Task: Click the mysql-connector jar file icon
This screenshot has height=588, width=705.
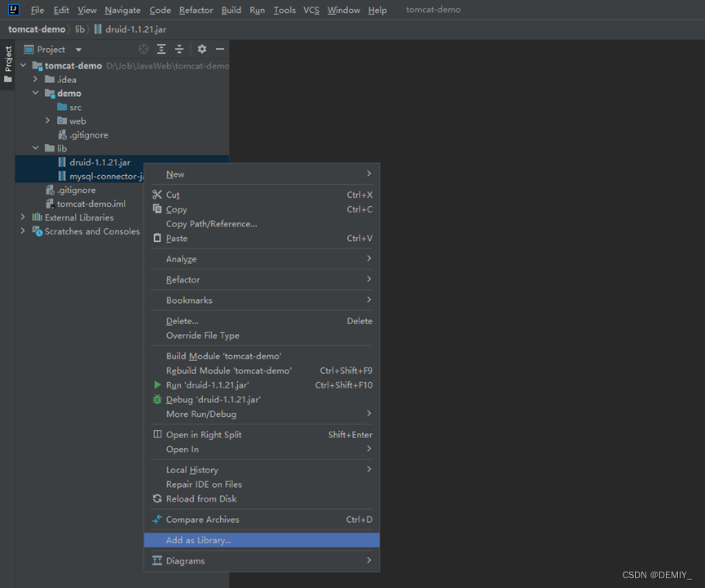Action: tap(62, 176)
